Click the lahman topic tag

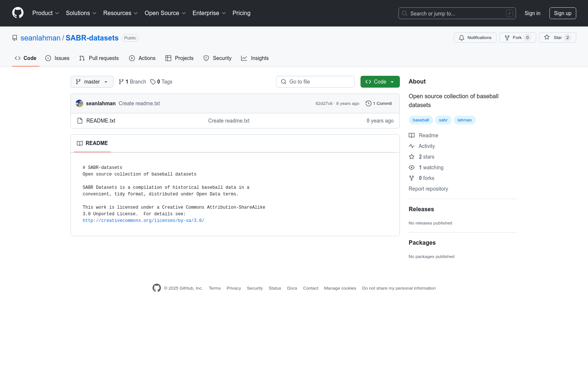[465, 120]
